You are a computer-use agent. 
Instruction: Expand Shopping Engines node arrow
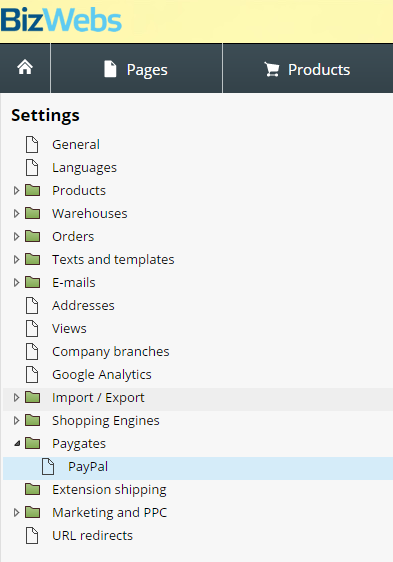16,420
